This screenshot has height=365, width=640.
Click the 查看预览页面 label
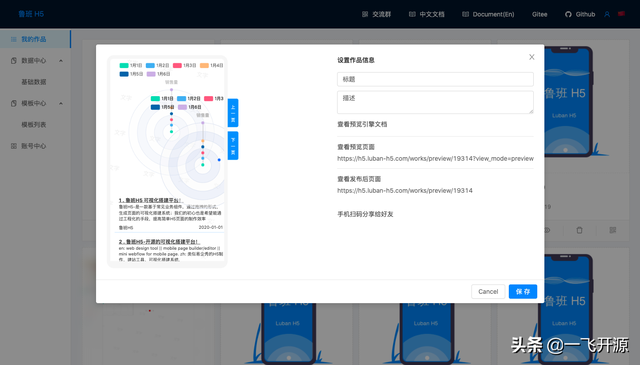pos(356,147)
